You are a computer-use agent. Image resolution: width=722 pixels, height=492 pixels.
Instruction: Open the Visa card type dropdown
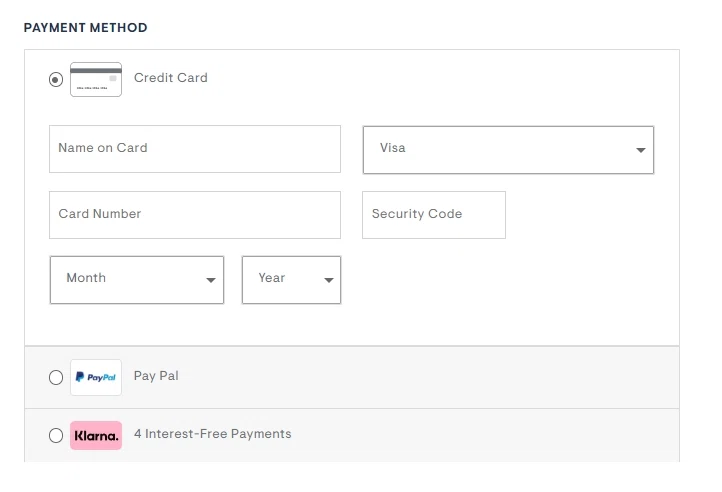(x=508, y=150)
